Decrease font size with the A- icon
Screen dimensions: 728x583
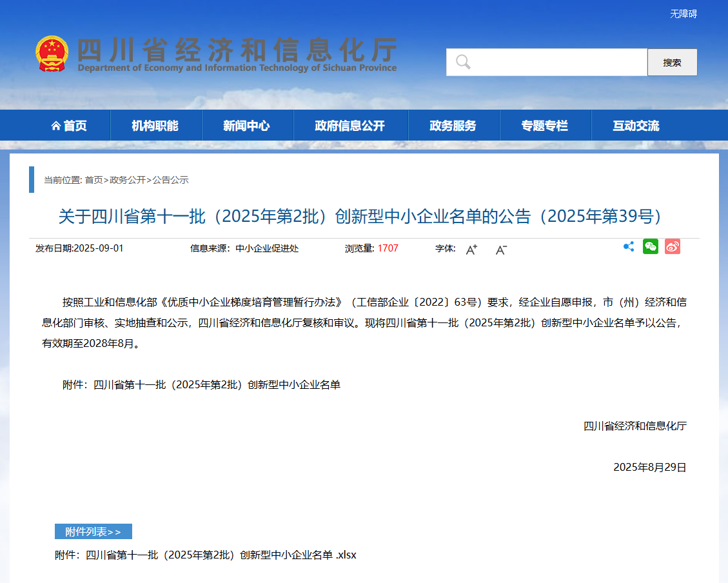click(x=501, y=250)
